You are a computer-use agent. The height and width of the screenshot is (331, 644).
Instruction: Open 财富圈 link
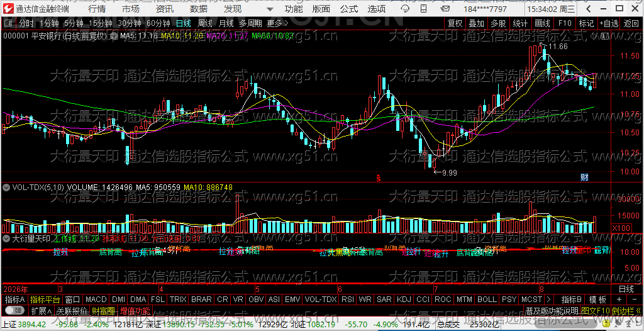coord(103,310)
